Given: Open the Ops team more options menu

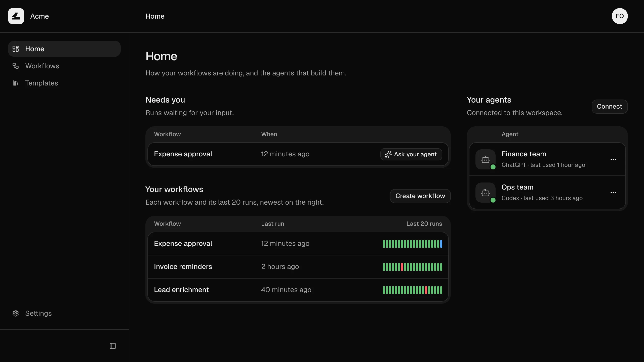Looking at the screenshot, I should coord(613,193).
